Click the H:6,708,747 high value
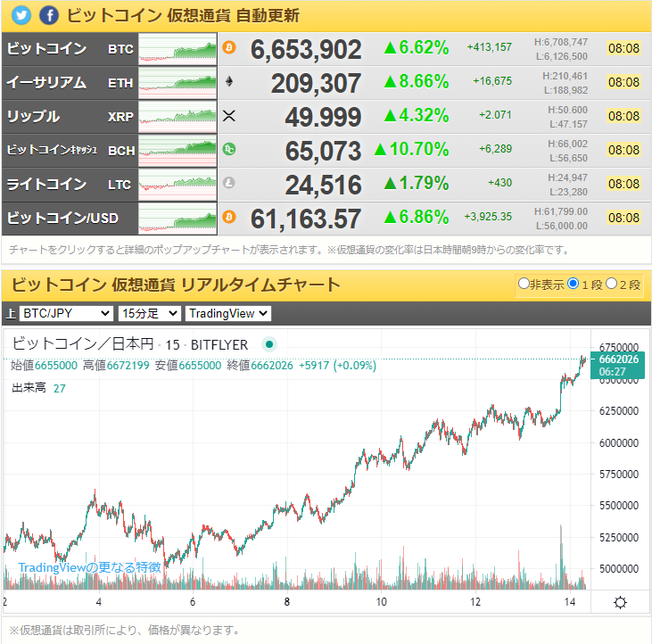Viewport: 652px width, 644px height. [561, 42]
